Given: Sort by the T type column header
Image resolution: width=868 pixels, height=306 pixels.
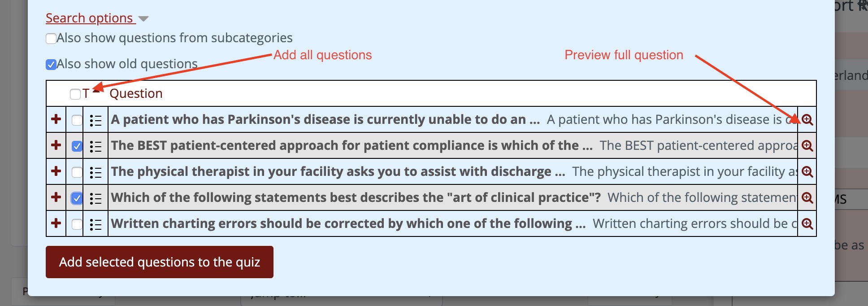Looking at the screenshot, I should [x=86, y=94].
